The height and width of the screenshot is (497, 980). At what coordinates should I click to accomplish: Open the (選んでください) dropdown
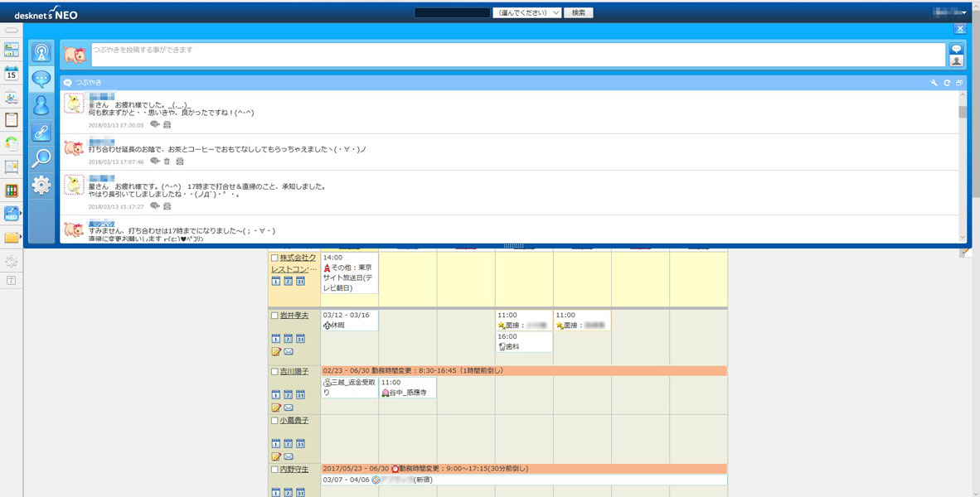[526, 12]
